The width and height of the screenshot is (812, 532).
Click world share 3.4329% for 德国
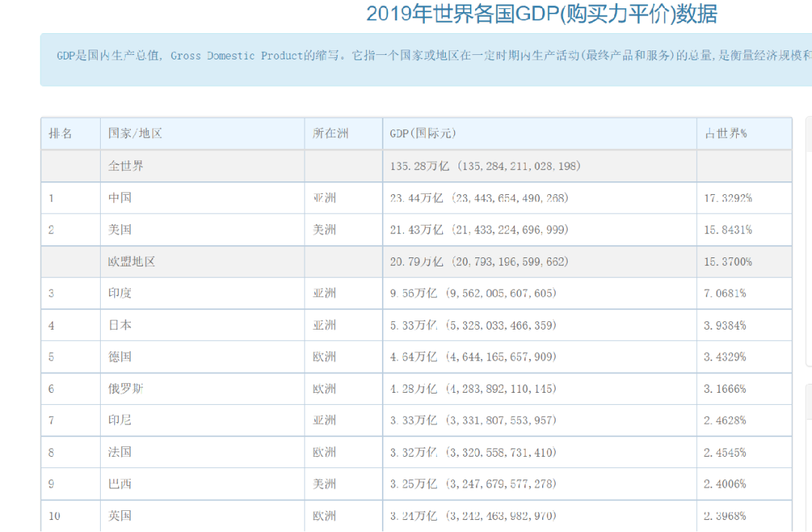coord(725,357)
